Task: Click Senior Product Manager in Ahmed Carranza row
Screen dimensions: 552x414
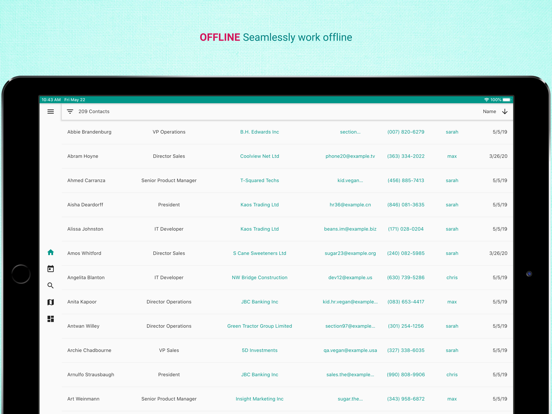Action: coord(169,181)
